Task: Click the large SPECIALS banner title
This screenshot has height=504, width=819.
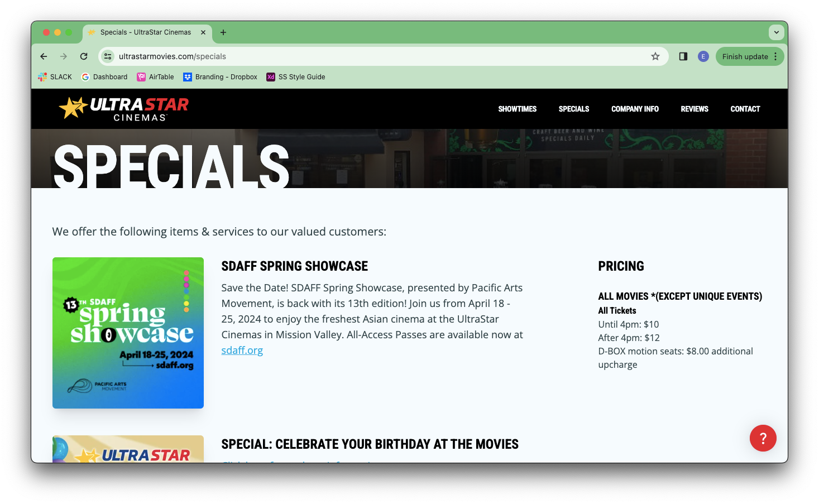Action: point(171,166)
